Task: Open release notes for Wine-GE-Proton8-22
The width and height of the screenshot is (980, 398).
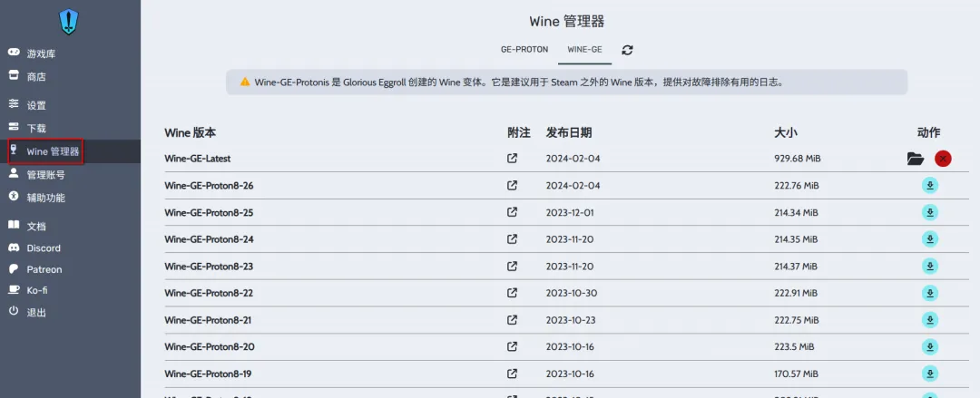Action: pyautogui.click(x=513, y=293)
